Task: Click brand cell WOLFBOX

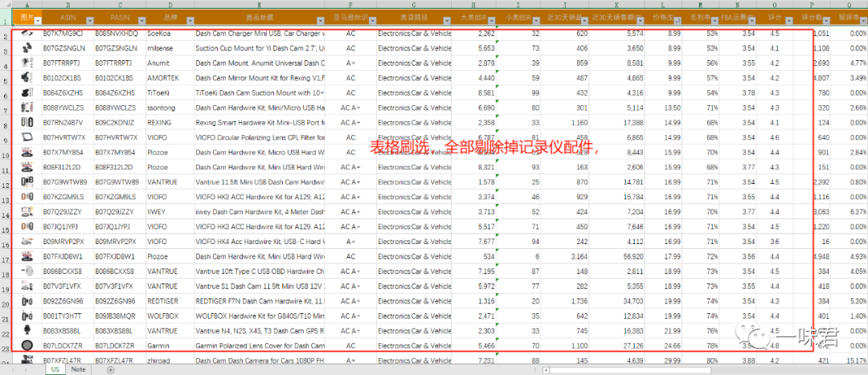Action: [x=170, y=316]
